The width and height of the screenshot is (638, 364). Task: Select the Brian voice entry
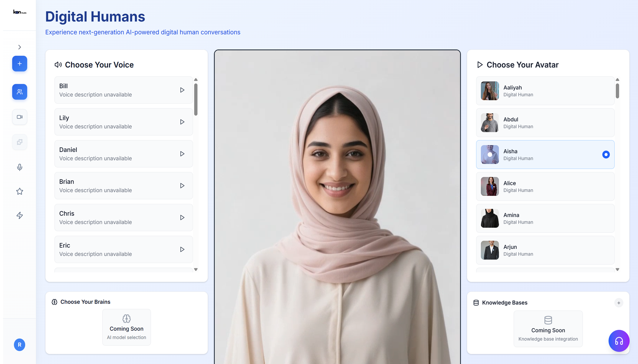tap(115, 186)
